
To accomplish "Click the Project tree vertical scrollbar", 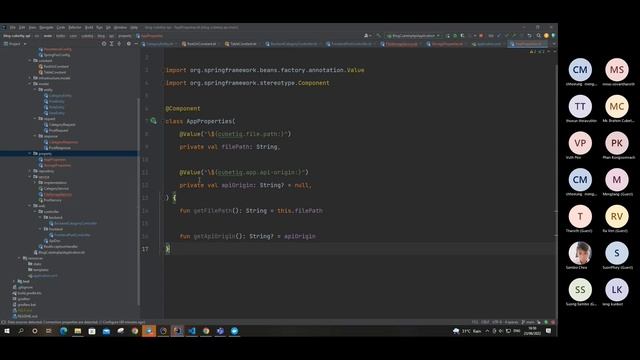I will 139,202.
